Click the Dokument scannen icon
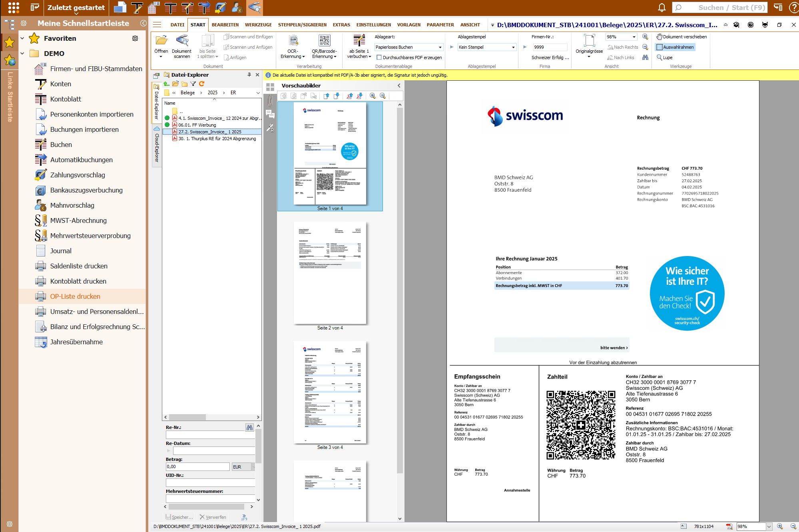799x532 pixels. tap(182, 41)
